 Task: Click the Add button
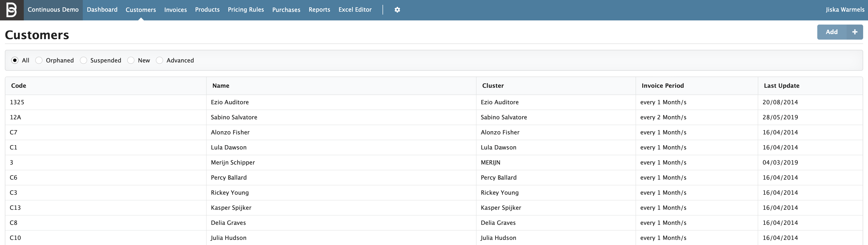[x=832, y=32]
